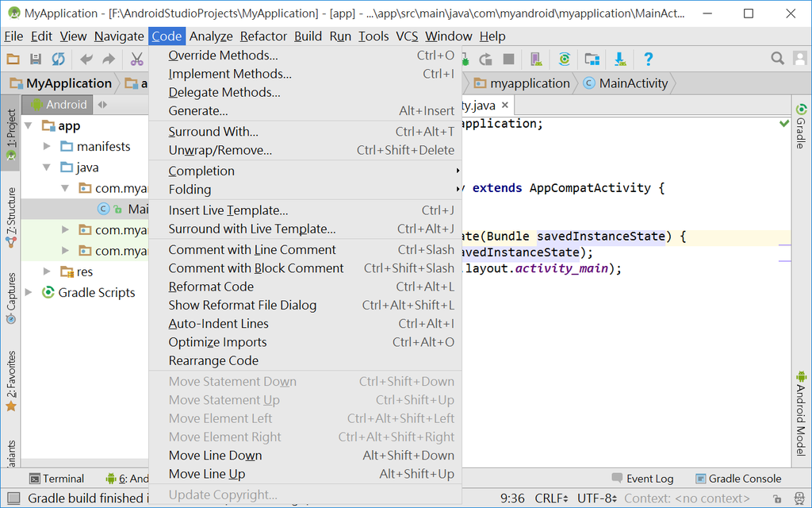This screenshot has height=508, width=812.
Task: Open the Terminal tool window
Action: 57,479
